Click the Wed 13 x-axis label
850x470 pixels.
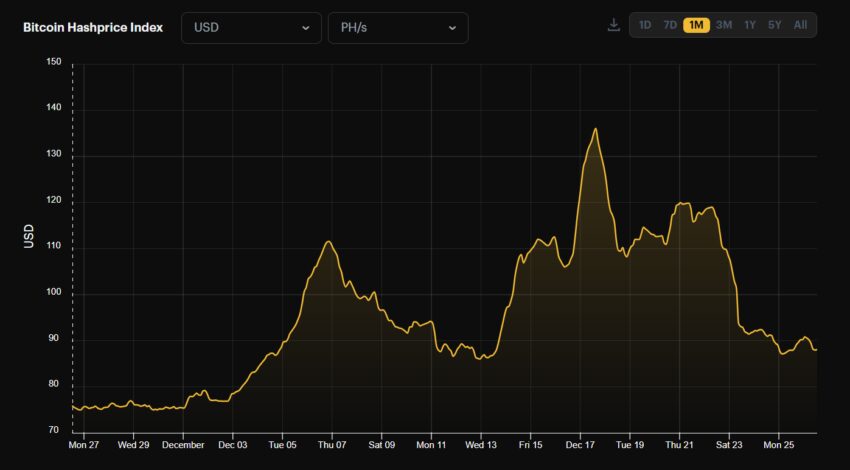(x=481, y=445)
